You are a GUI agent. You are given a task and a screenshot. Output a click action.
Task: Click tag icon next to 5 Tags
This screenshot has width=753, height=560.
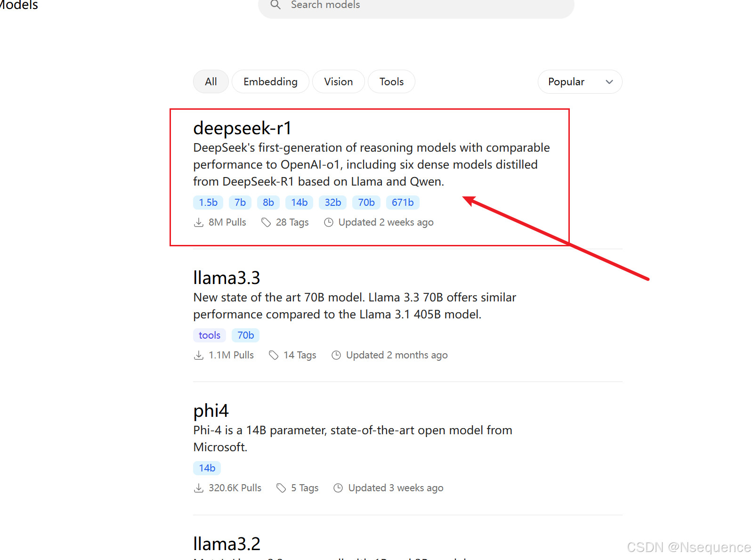point(281,488)
